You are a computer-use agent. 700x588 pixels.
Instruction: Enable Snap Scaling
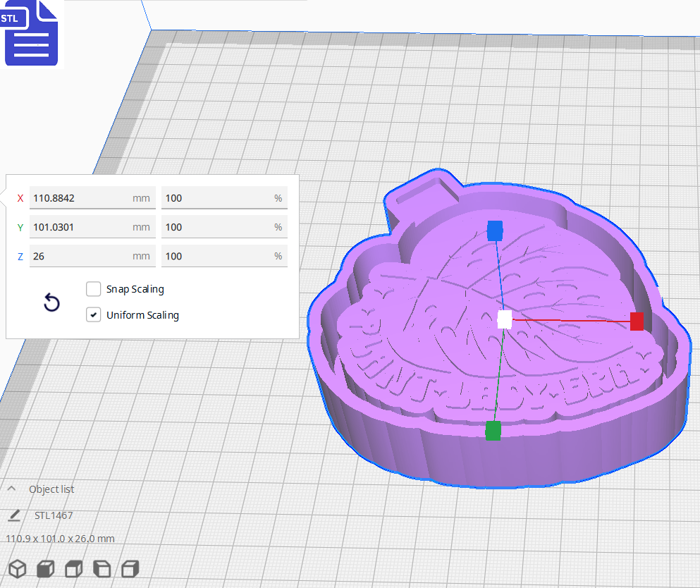pos(93,288)
